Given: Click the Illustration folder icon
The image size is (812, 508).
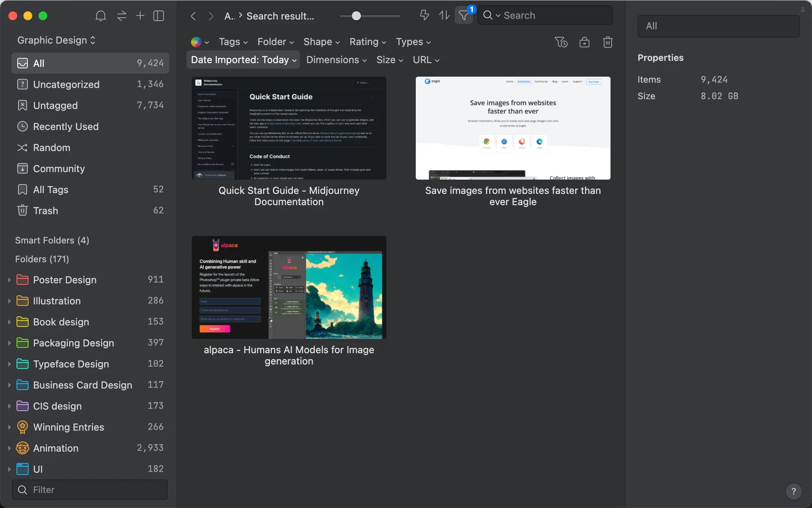Looking at the screenshot, I should 23,301.
